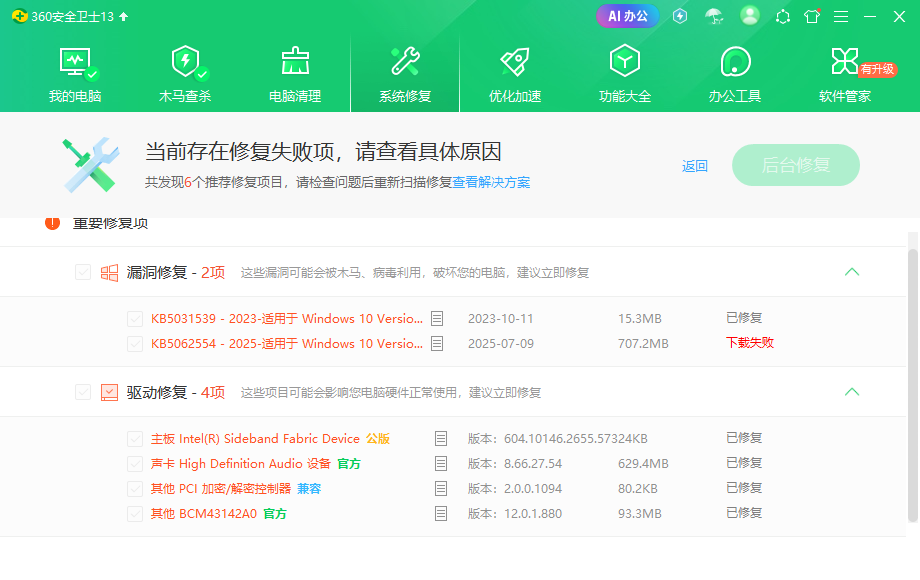Open the lightning hexagon icon in title bar
The width and height of the screenshot is (920, 580).
[x=680, y=16]
